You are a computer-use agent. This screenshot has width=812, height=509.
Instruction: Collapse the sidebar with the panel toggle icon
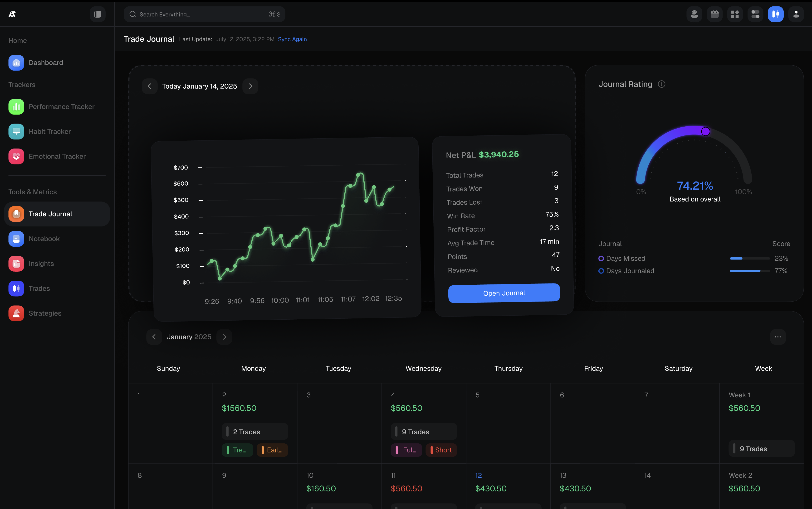coord(97,14)
